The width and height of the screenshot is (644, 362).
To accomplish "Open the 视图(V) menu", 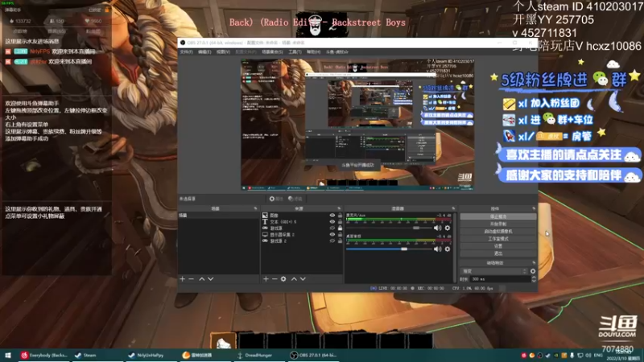I will (x=223, y=52).
